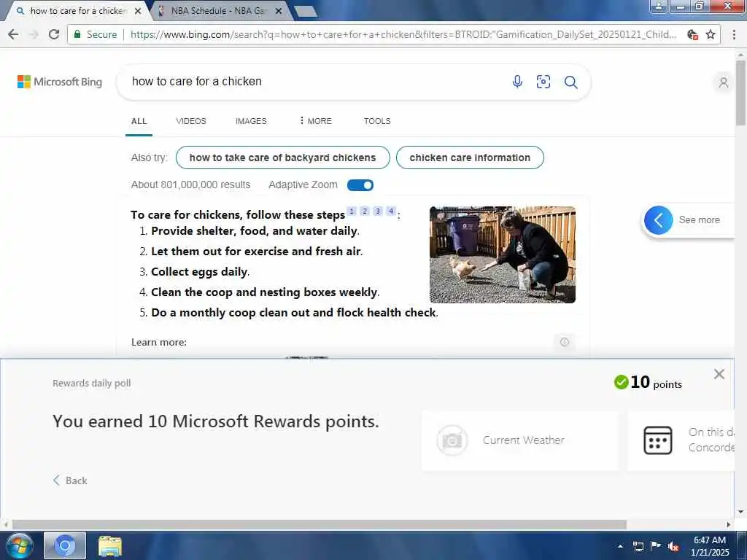Open the Chrome three-dot menu
Image resolution: width=747 pixels, height=560 pixels.
point(734,34)
